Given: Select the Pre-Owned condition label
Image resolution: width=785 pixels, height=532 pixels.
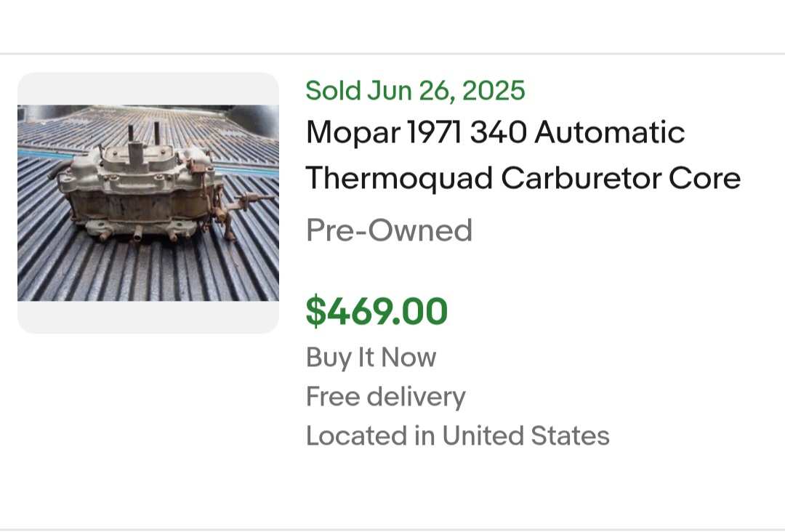Looking at the screenshot, I should tap(389, 230).
